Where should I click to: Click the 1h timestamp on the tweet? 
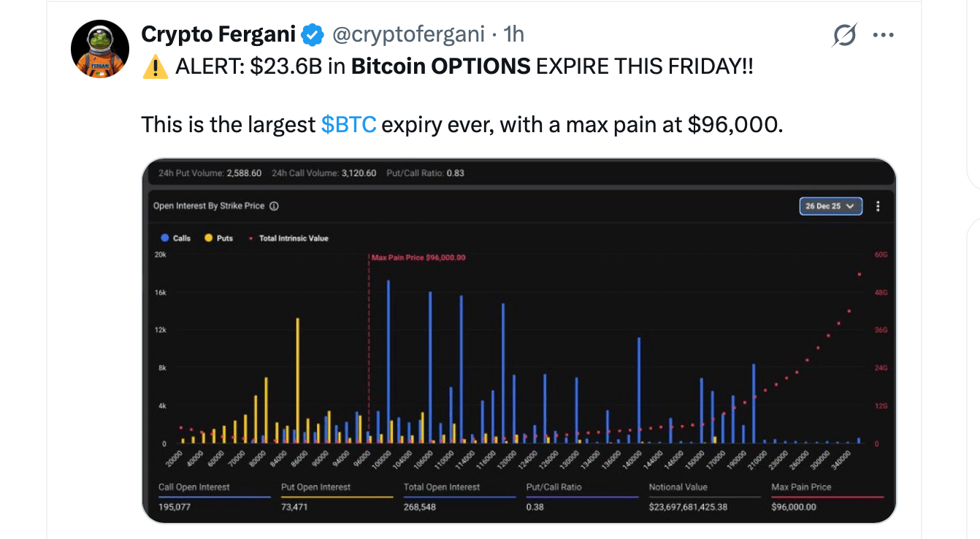click(516, 34)
